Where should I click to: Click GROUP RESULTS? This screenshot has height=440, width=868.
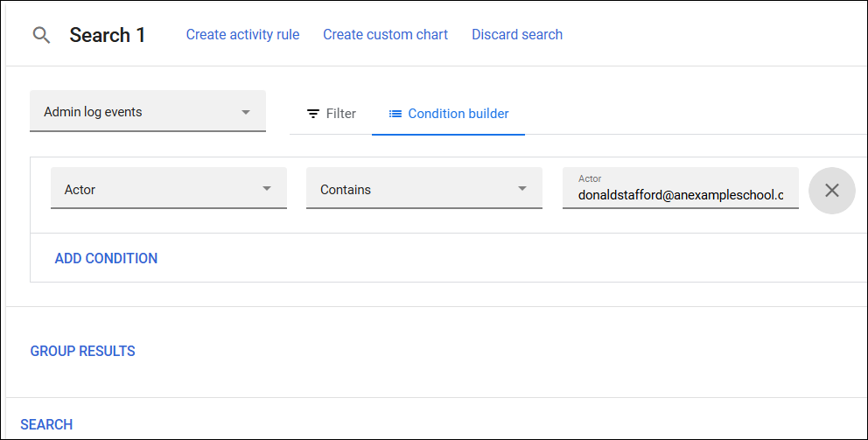[83, 351]
